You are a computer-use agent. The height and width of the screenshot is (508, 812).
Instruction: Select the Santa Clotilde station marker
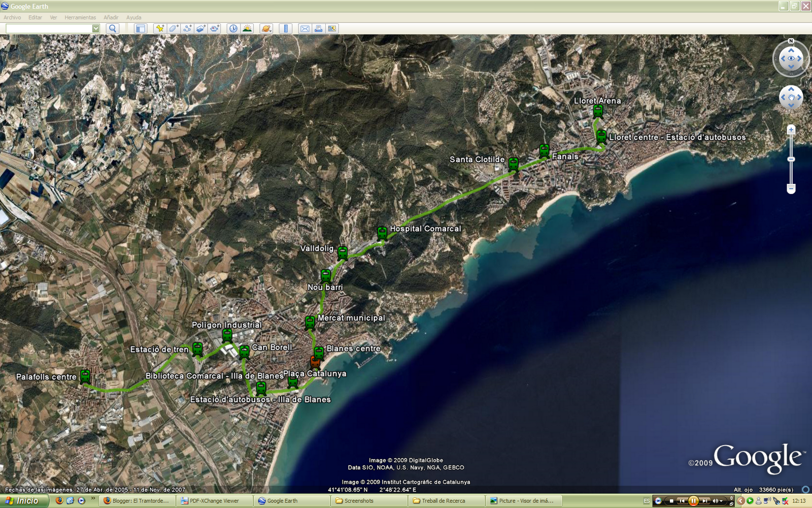pos(514,164)
